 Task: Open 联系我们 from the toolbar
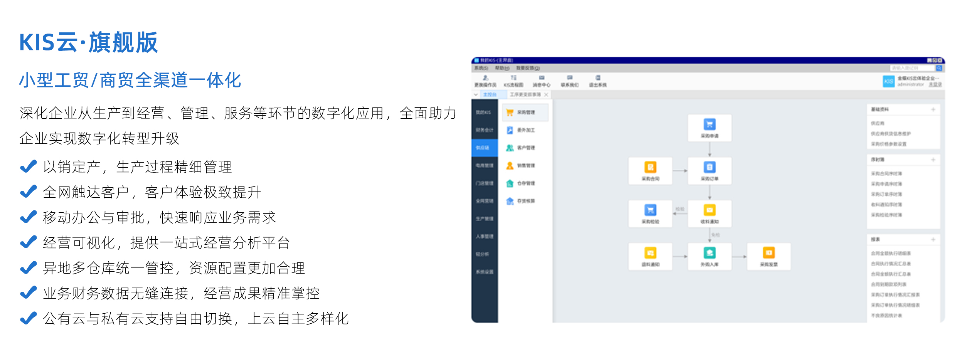(x=570, y=81)
